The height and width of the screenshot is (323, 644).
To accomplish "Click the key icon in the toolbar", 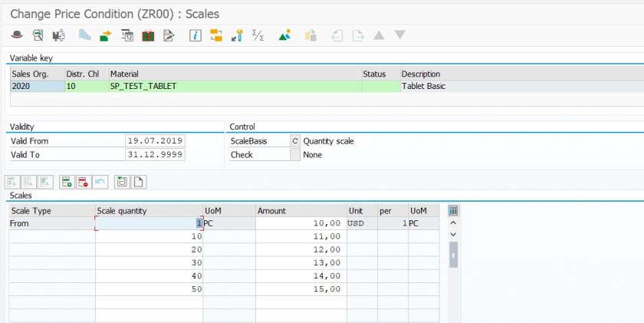I will 238,35.
